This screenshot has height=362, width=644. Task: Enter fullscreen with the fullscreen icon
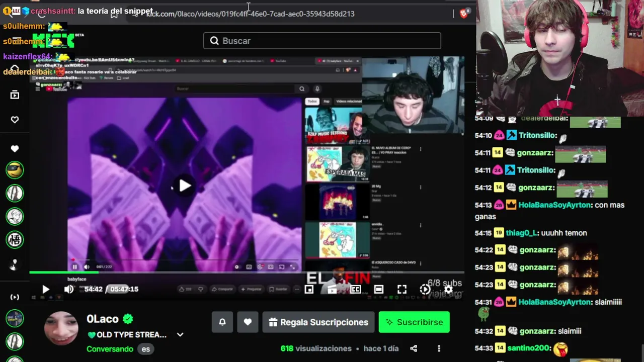click(402, 289)
